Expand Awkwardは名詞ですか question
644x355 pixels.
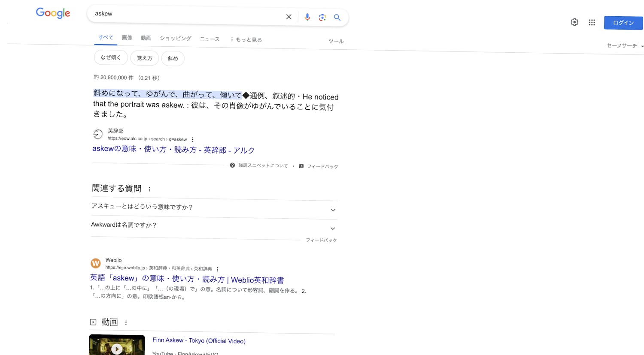[x=214, y=226]
